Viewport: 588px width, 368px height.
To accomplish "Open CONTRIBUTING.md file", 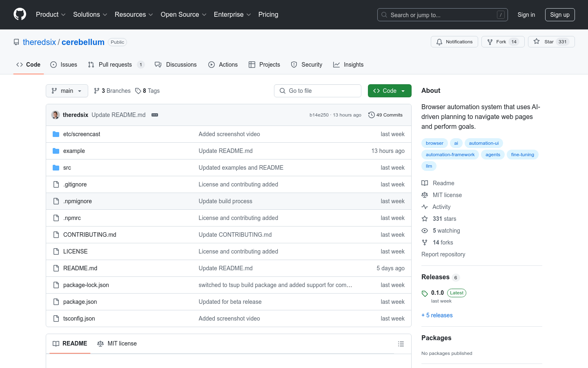I will 90,235.
